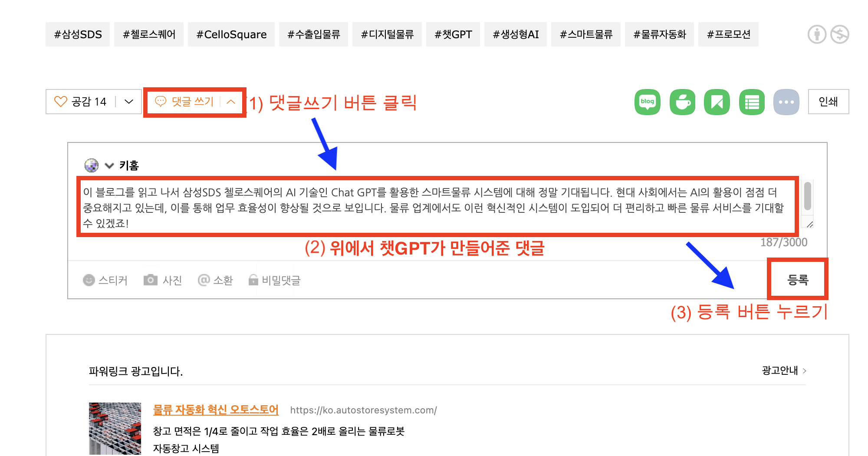The image size is (868, 456).
Task: Click the CCL attribution person icon
Action: click(x=817, y=34)
